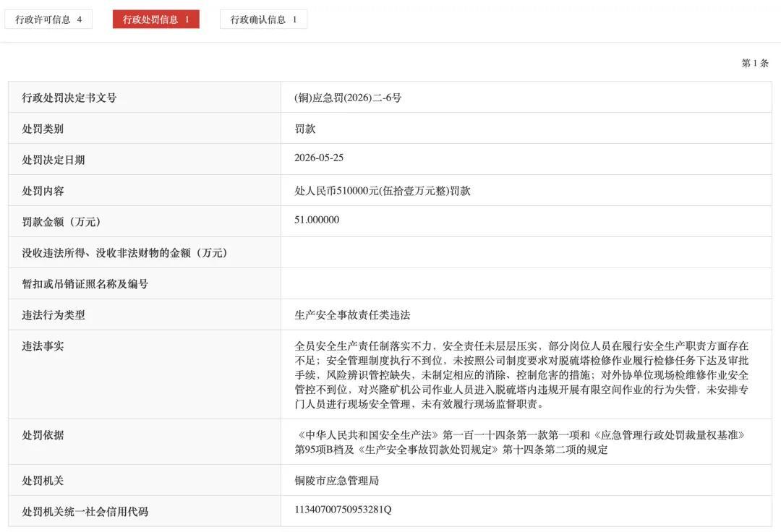The width and height of the screenshot is (781, 532).
Task: Select the value 生产安全事故责任类违法
Action: [352, 315]
